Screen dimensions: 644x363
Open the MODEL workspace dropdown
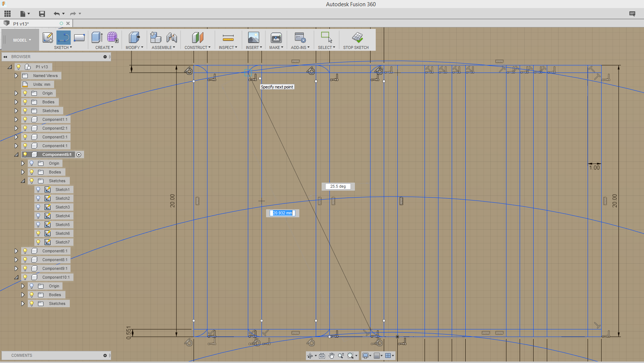click(x=22, y=40)
